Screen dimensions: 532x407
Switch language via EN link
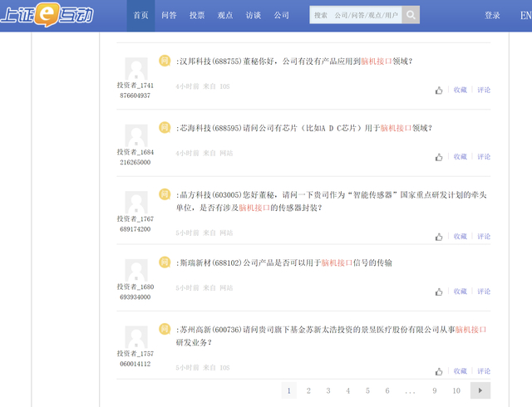point(525,16)
